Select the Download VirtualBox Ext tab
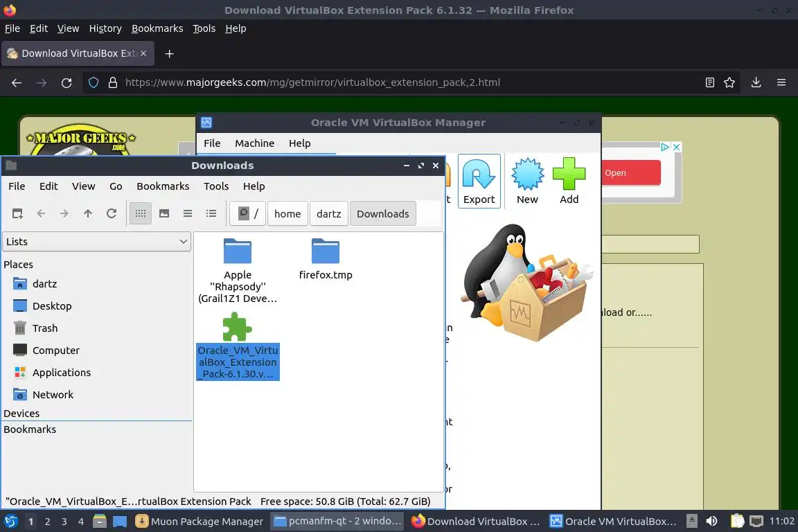This screenshot has width=798, height=532. tap(78, 53)
